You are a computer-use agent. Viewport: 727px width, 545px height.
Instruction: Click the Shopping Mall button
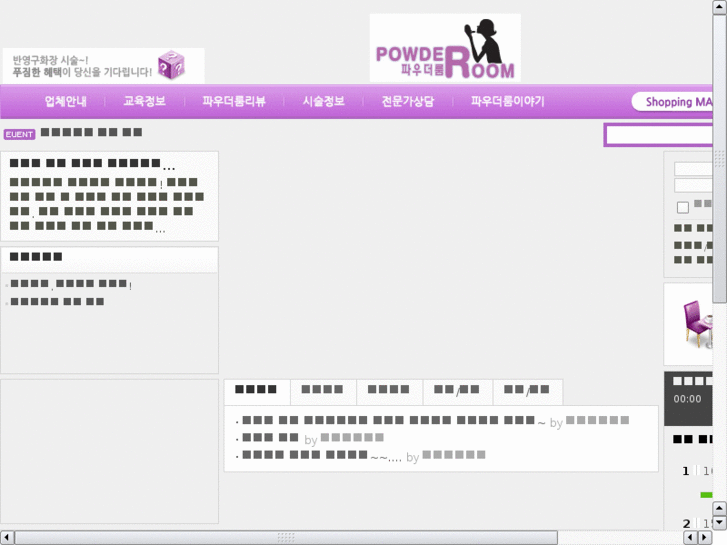(x=672, y=102)
